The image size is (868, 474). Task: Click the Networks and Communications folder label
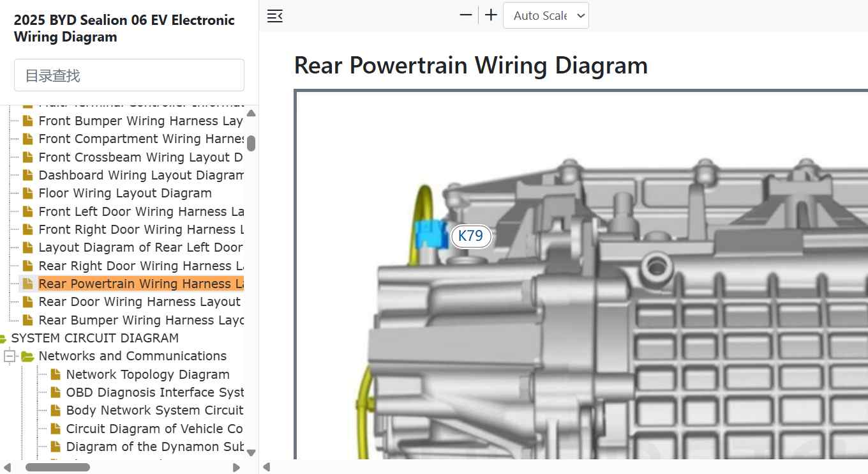[133, 356]
